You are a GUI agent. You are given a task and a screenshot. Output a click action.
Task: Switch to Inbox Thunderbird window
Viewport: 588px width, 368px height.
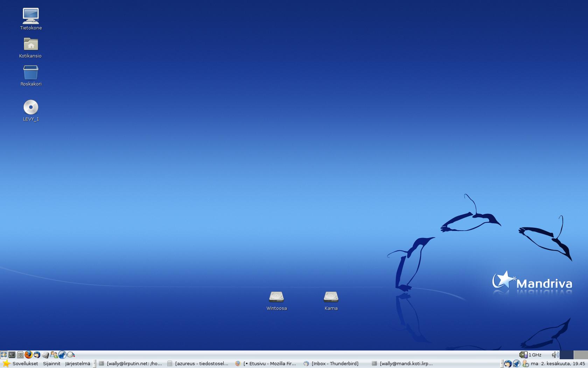tap(335, 364)
